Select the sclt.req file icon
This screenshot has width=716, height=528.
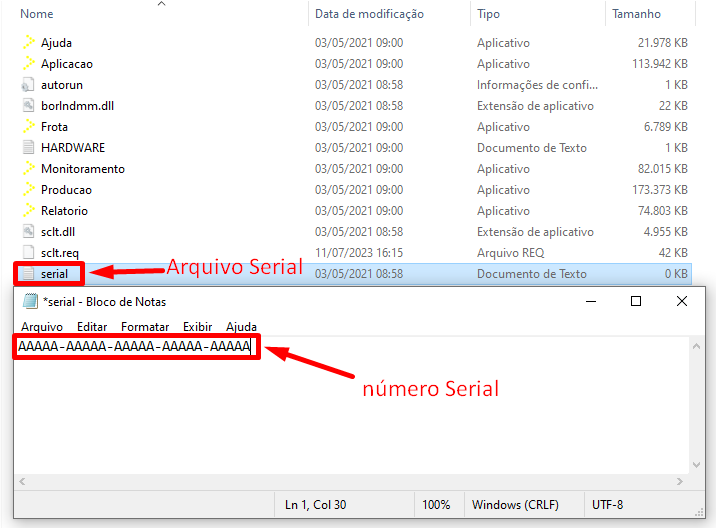(29, 253)
